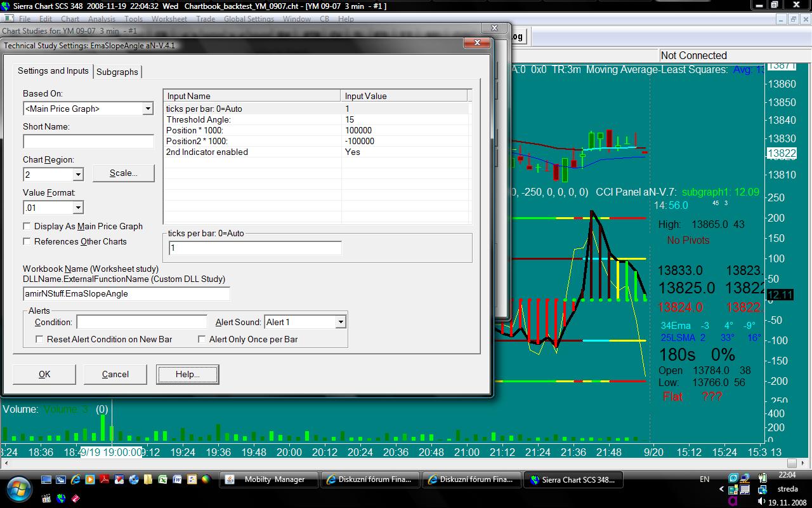Open the Alert Sound dropdown
This screenshot has width=812, height=508.
coord(340,323)
